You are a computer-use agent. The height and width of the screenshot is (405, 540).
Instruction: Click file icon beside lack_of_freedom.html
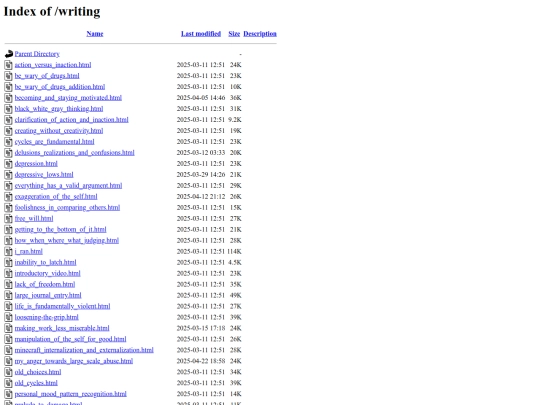click(x=9, y=284)
